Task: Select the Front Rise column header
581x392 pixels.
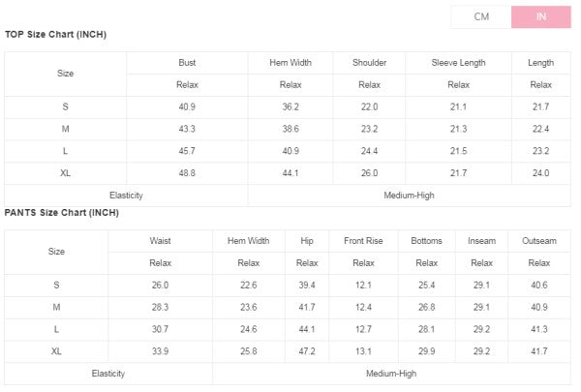Action: pos(363,240)
